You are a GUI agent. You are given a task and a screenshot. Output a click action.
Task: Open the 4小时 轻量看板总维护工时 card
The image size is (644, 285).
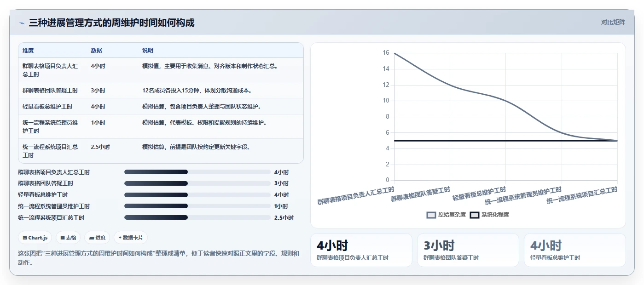tap(575, 250)
